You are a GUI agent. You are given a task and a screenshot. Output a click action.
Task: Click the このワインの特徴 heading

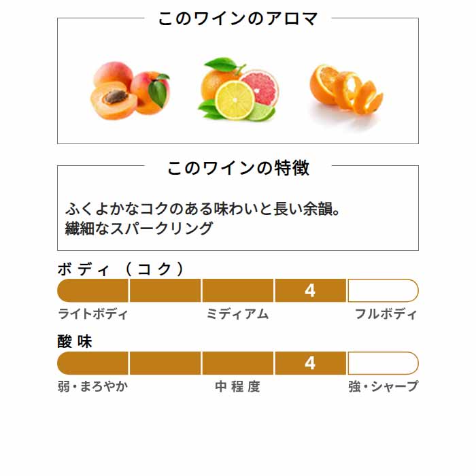238,167
